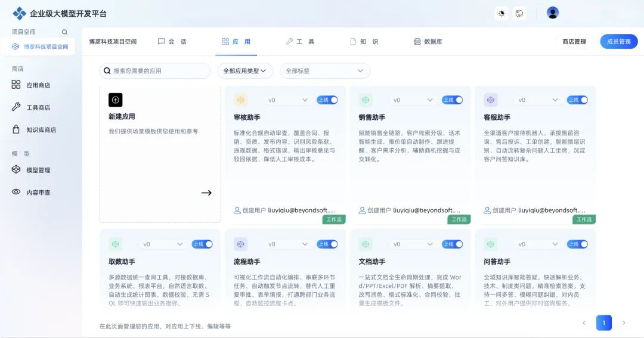Click the 博彦科技项目空间 breadcrumb title
The image size is (644, 338).
coord(113,42)
